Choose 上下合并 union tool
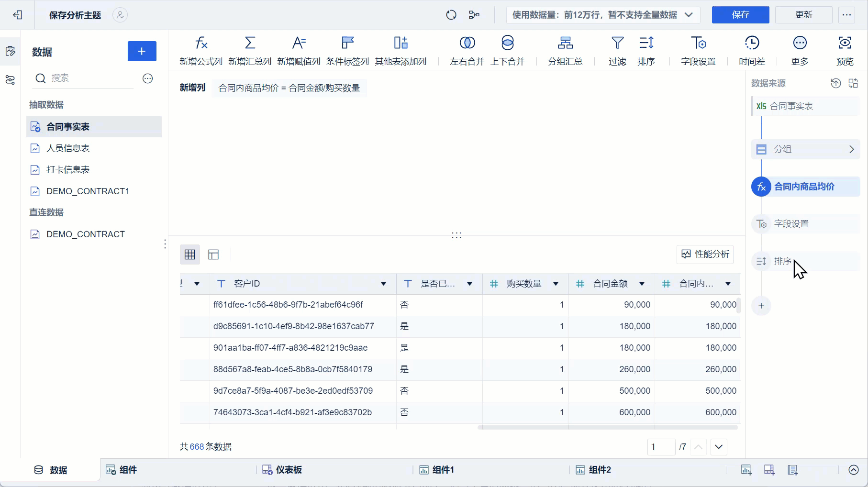The width and height of the screenshot is (868, 487). (x=508, y=51)
